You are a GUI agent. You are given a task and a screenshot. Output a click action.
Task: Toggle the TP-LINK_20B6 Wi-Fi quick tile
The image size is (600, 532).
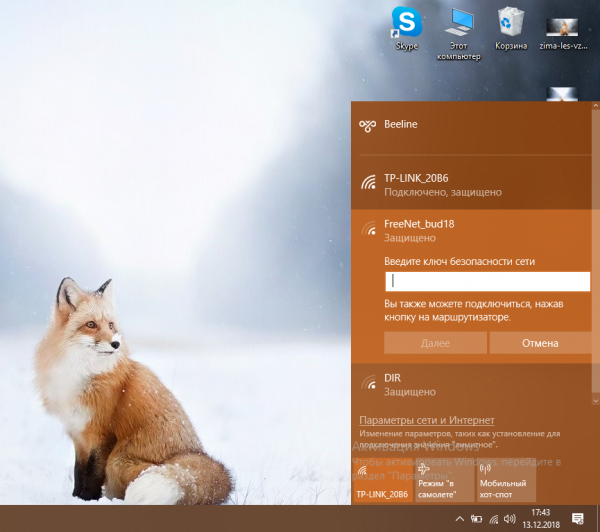coord(382,481)
